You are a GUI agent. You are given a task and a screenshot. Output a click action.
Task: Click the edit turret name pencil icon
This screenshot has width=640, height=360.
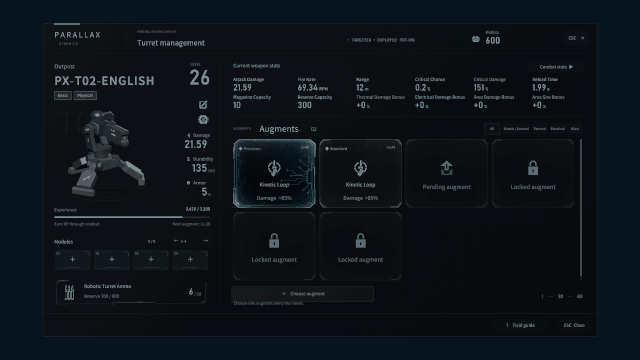tap(203, 105)
